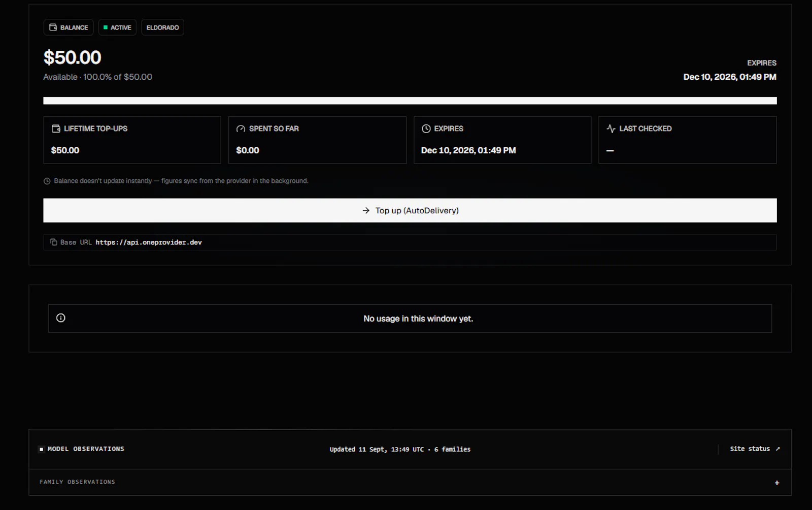Open the Site status link

pyautogui.click(x=755, y=449)
